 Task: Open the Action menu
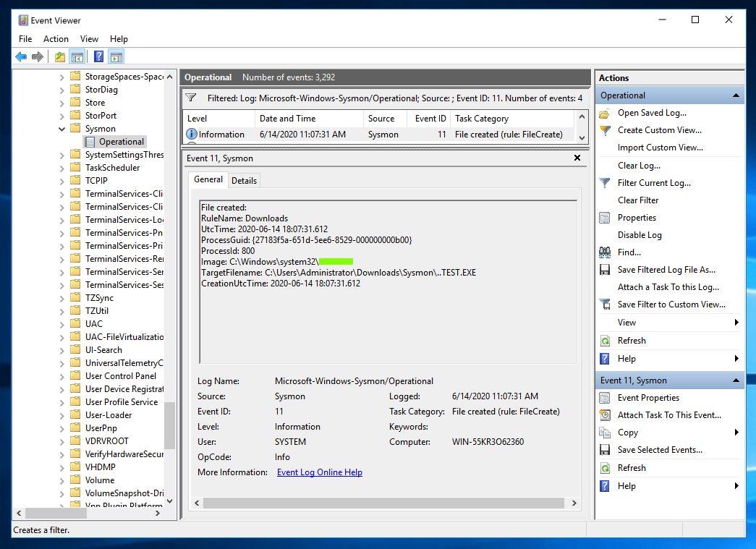[56, 39]
